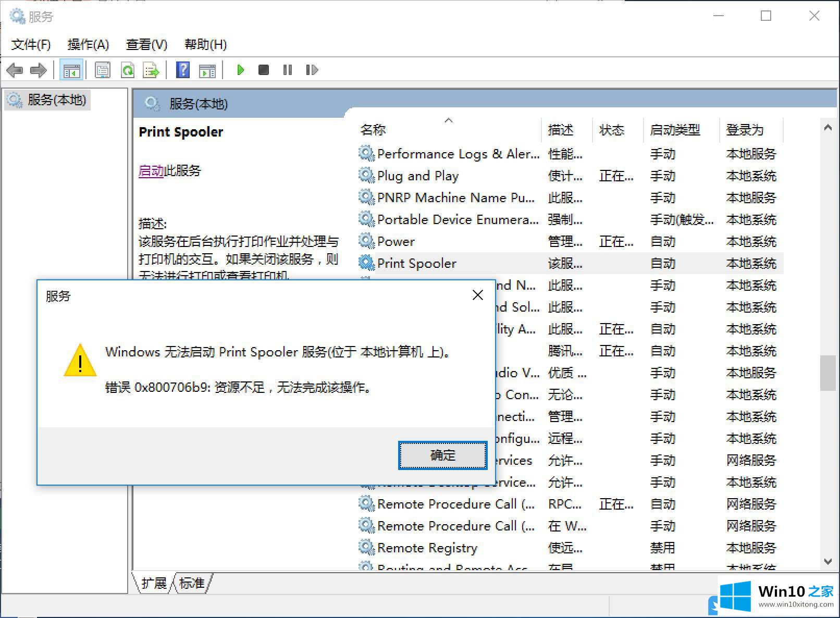Click the Stop Service square icon
Screen dimensions: 840x618
(264, 70)
